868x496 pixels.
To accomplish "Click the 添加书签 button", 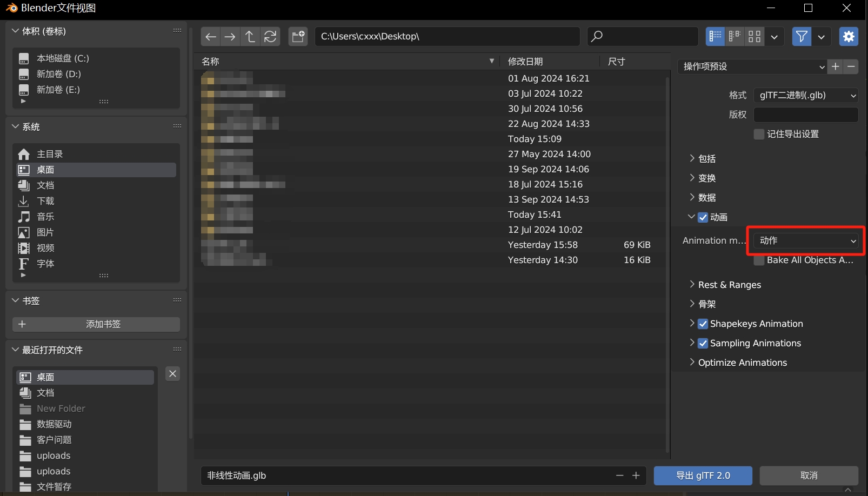I will (x=96, y=324).
